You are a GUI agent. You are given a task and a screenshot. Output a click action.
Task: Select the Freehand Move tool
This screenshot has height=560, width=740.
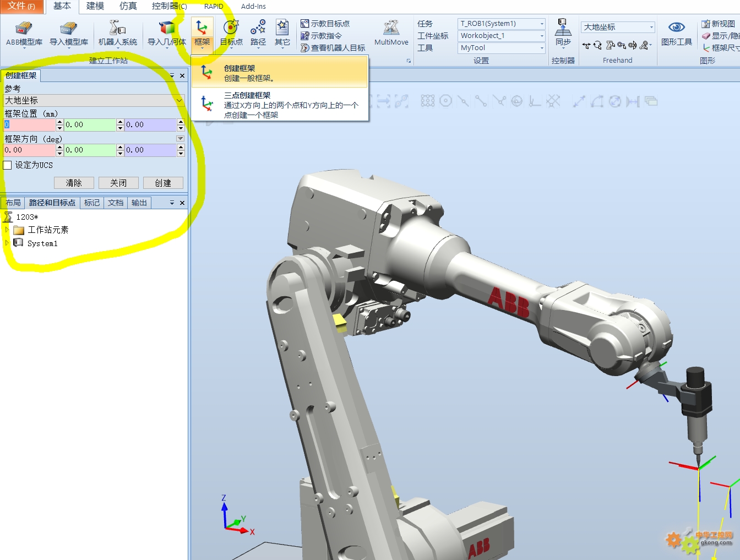(x=587, y=46)
